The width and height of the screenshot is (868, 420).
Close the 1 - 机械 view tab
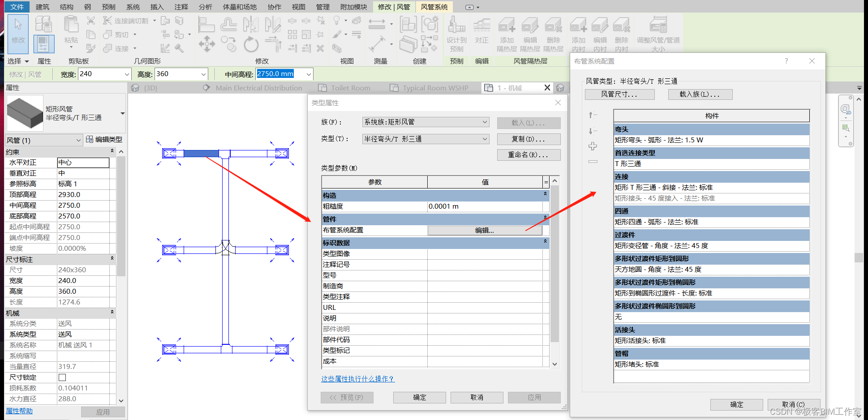coord(547,88)
